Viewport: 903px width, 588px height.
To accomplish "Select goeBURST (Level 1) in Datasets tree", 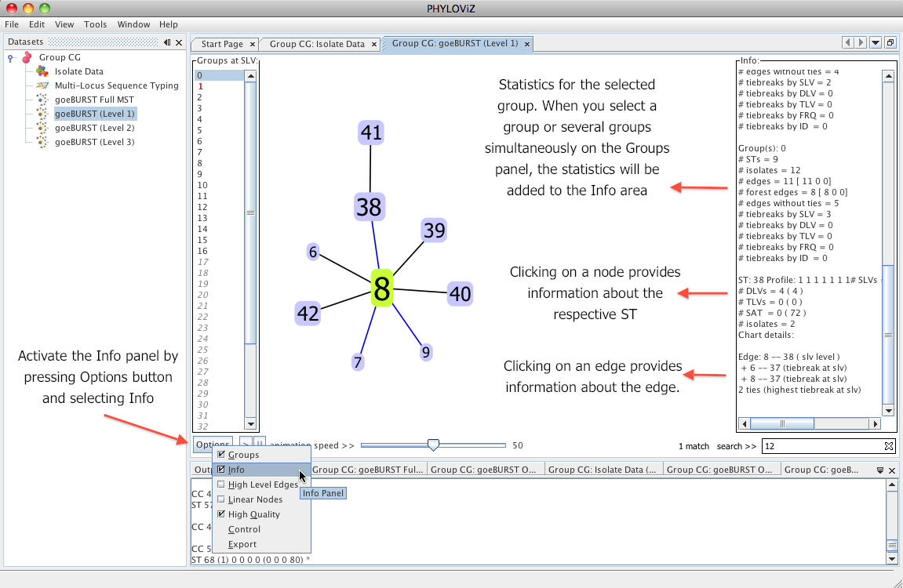I will click(94, 114).
